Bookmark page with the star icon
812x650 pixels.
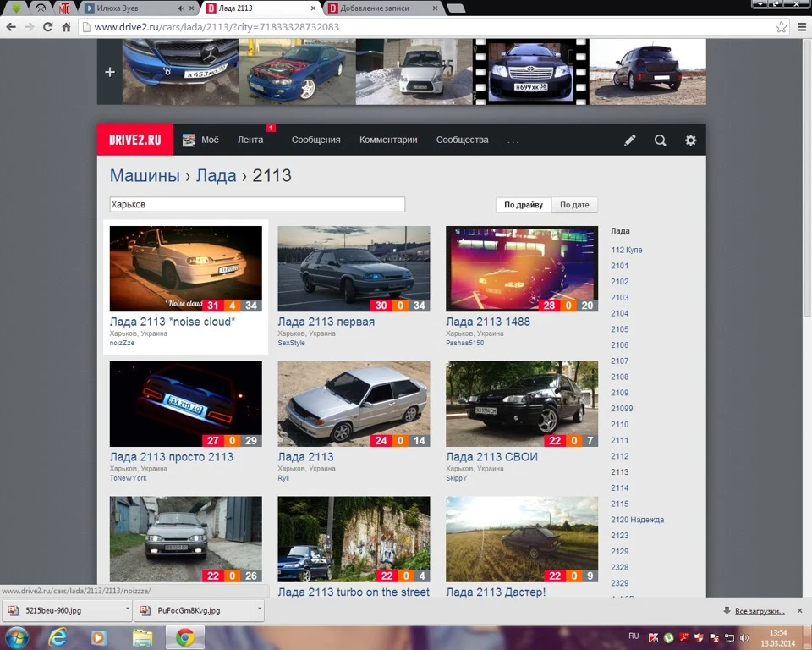[781, 27]
